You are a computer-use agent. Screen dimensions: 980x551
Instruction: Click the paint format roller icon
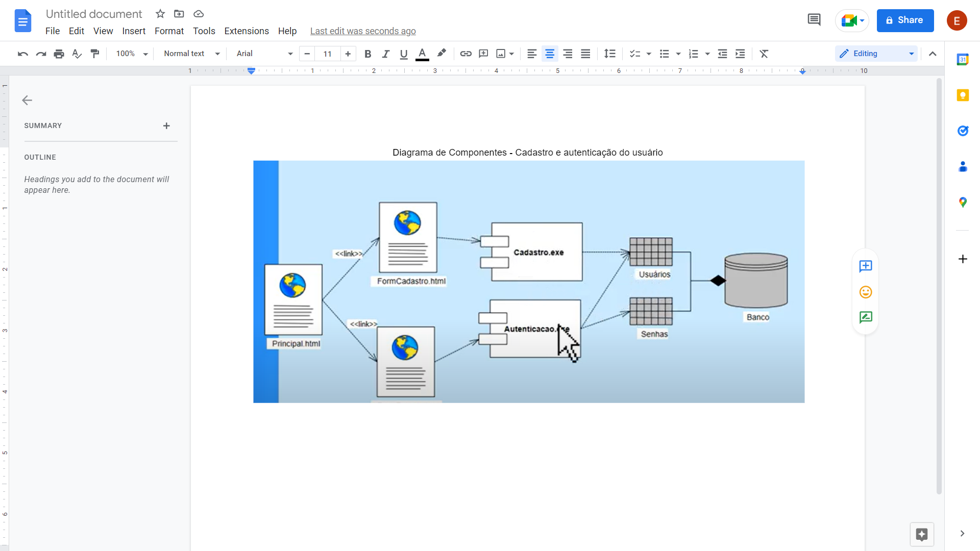[95, 54]
